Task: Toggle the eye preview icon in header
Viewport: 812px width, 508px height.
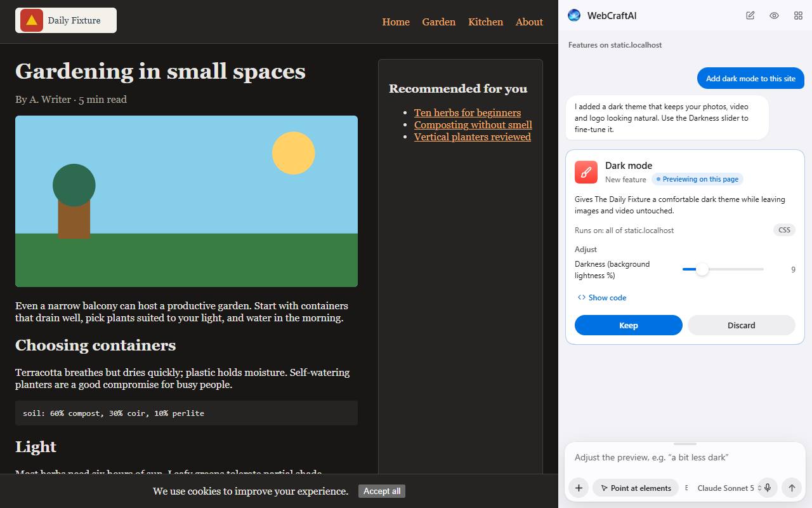Action: pyautogui.click(x=774, y=15)
